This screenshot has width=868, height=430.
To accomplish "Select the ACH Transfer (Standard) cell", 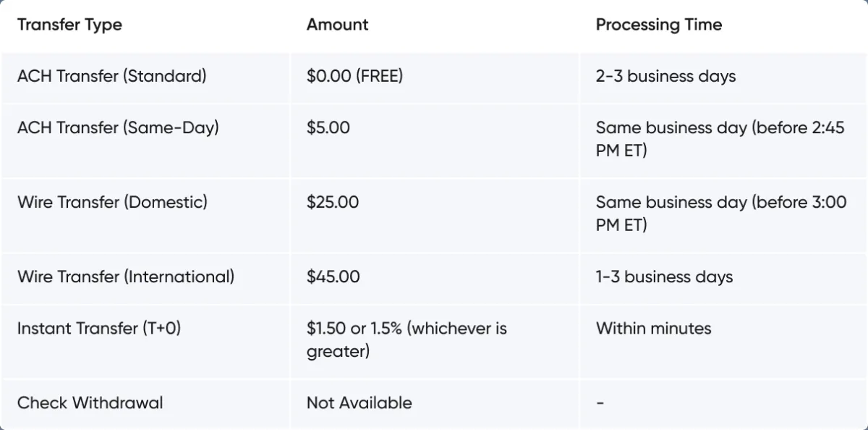I will click(x=111, y=76).
